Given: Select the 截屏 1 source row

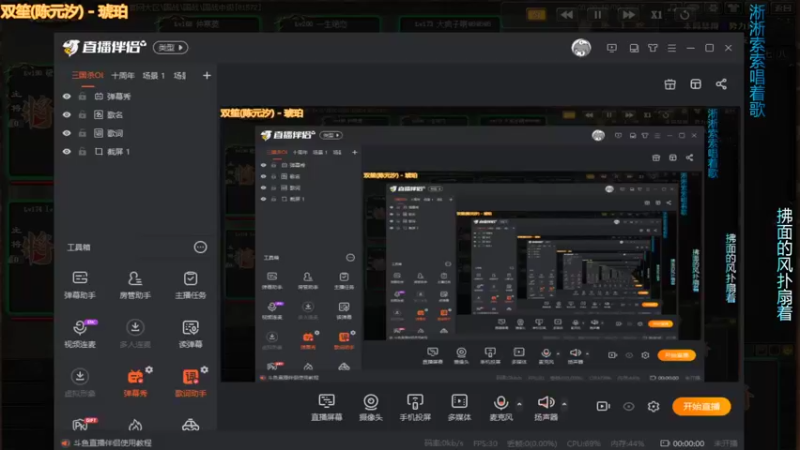Looking at the screenshot, I should 135,152.
